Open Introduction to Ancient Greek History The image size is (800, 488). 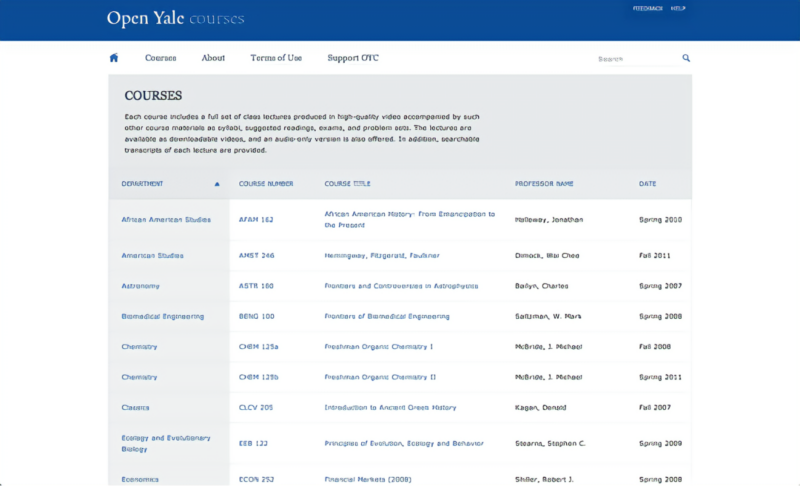coord(390,407)
